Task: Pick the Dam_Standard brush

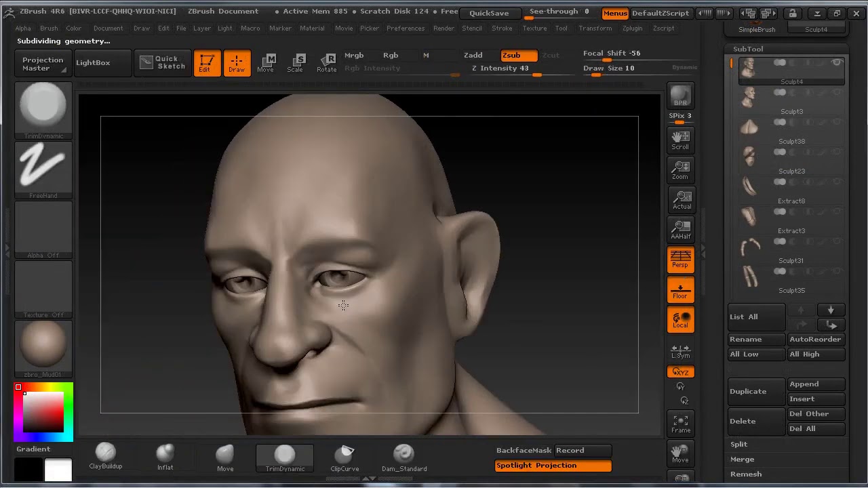Action: click(404, 458)
